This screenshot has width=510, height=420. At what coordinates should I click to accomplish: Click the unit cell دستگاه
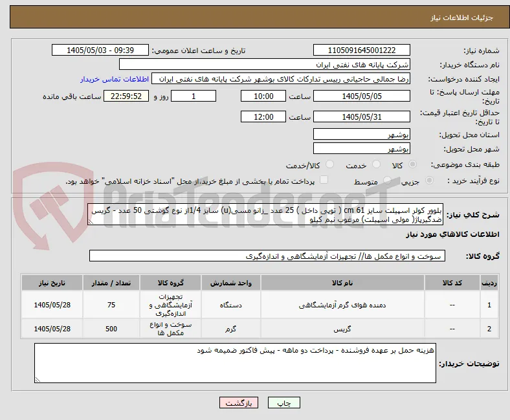point(230,305)
